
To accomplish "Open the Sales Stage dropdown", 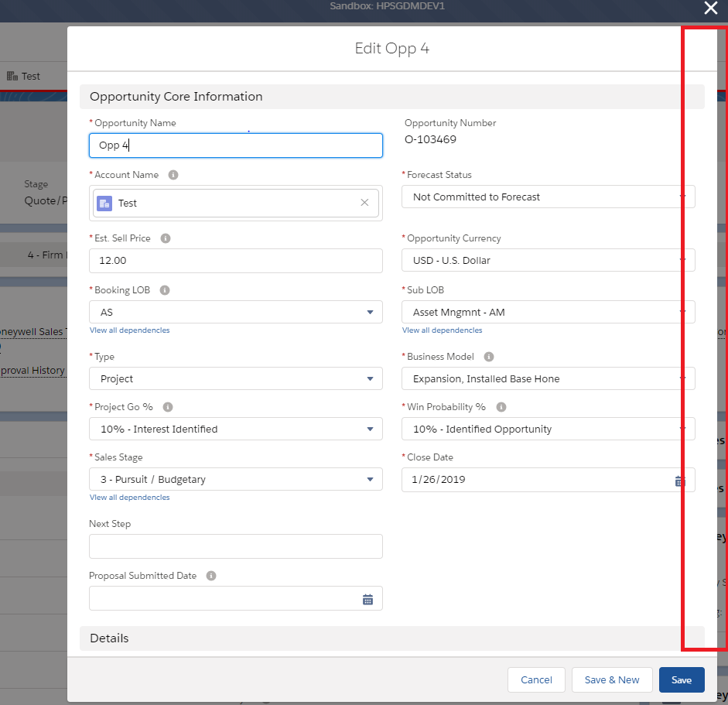I will [236, 479].
